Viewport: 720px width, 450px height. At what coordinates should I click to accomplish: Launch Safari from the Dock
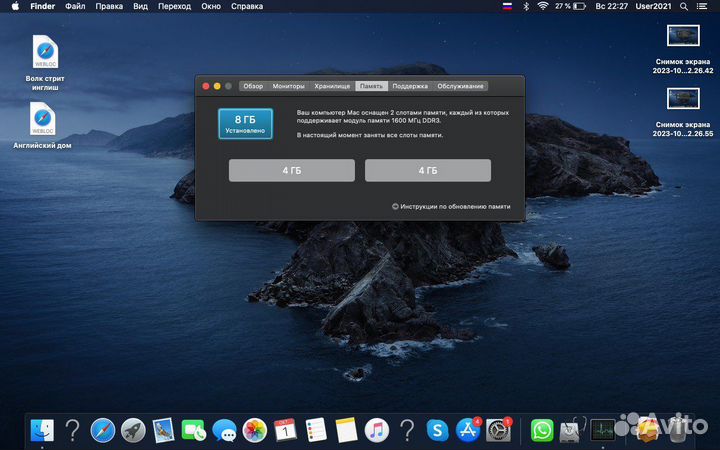pyautogui.click(x=102, y=431)
